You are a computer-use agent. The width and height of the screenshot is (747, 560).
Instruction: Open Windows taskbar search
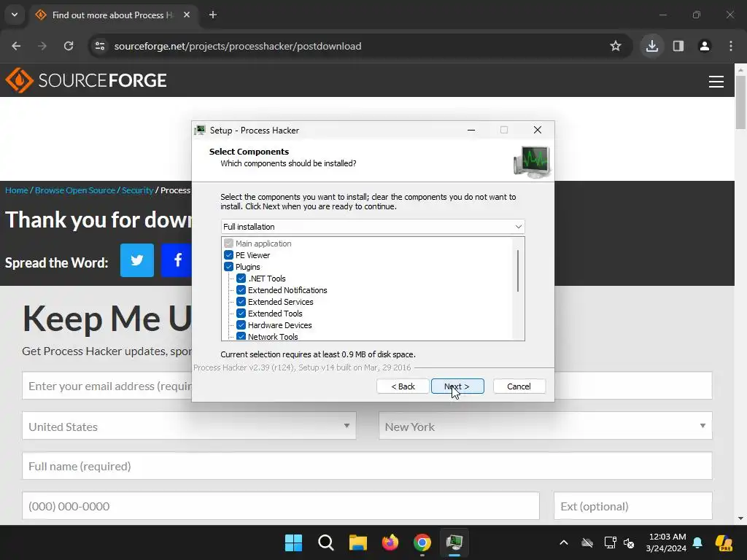point(326,542)
